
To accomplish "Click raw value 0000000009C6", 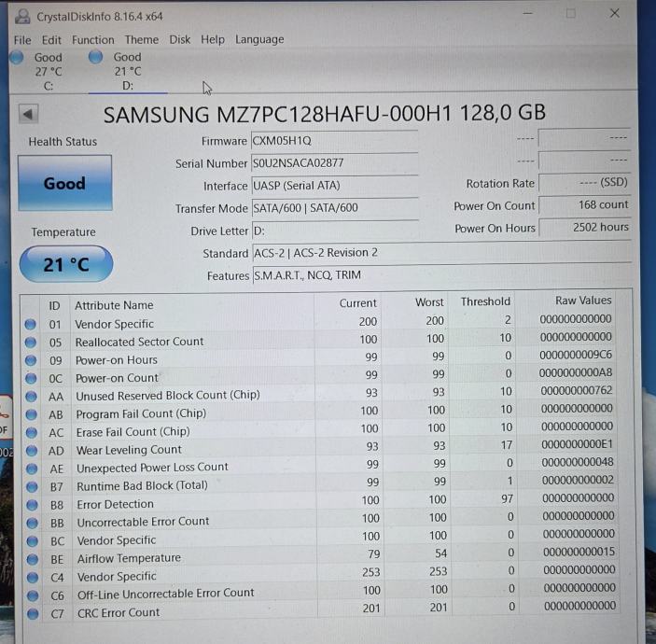I will (x=576, y=355).
